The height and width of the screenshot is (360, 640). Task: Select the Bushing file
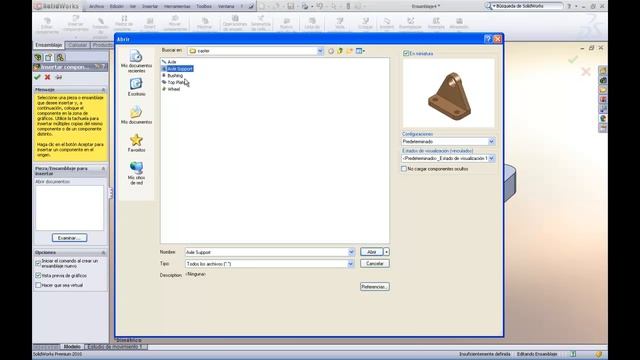[x=172, y=76]
